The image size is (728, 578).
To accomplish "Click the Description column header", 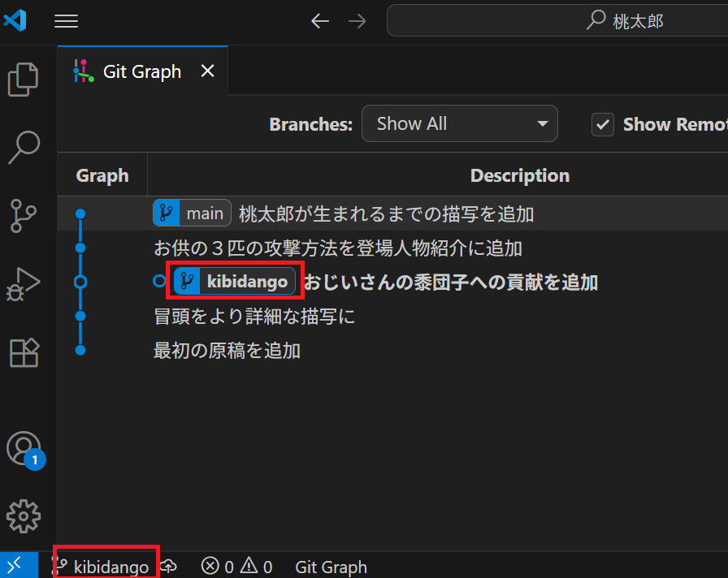I will [519, 175].
